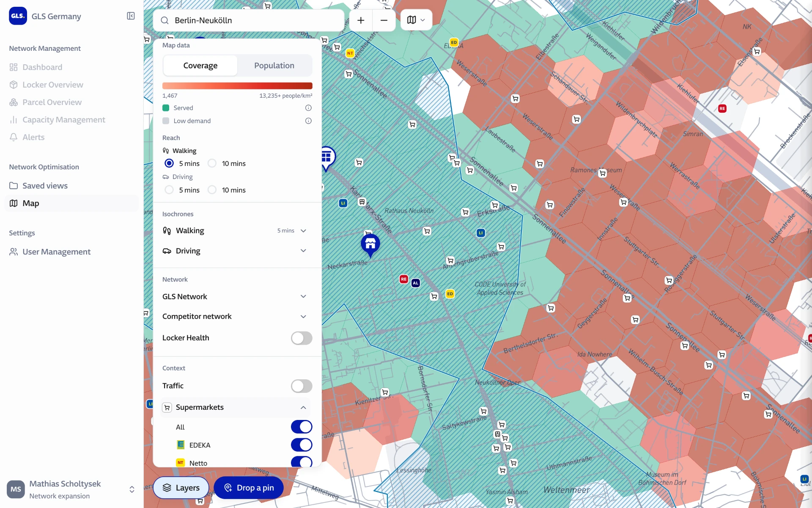Click cart marker on Anzengruberstraße

[x=450, y=261]
